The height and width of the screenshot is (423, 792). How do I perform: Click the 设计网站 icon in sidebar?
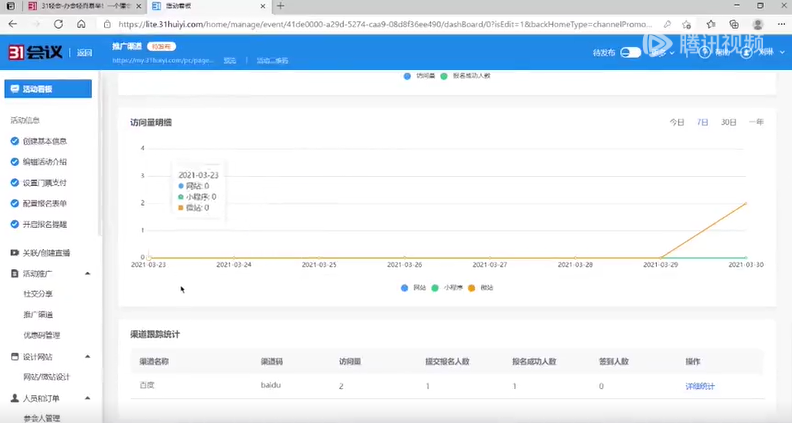coord(14,357)
